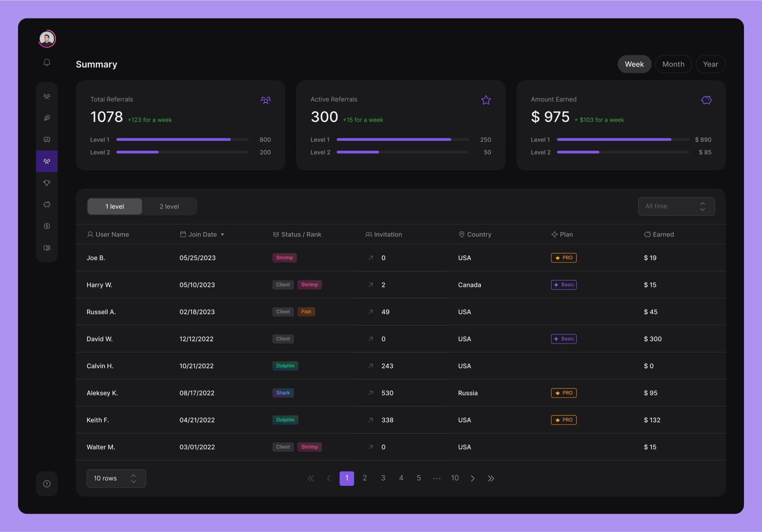This screenshot has height=532, width=762.
Task: Sort table by Join Date arrow
Action: [x=223, y=235]
